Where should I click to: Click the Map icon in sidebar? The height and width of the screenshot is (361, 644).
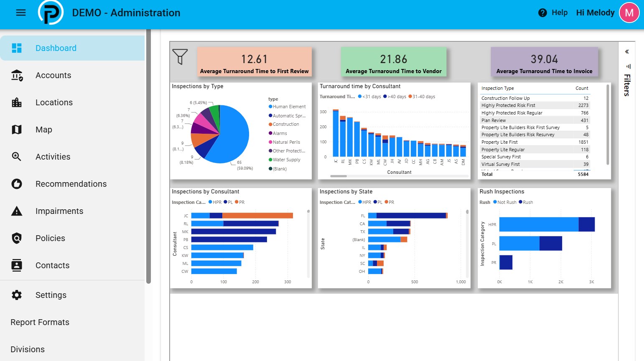(17, 130)
